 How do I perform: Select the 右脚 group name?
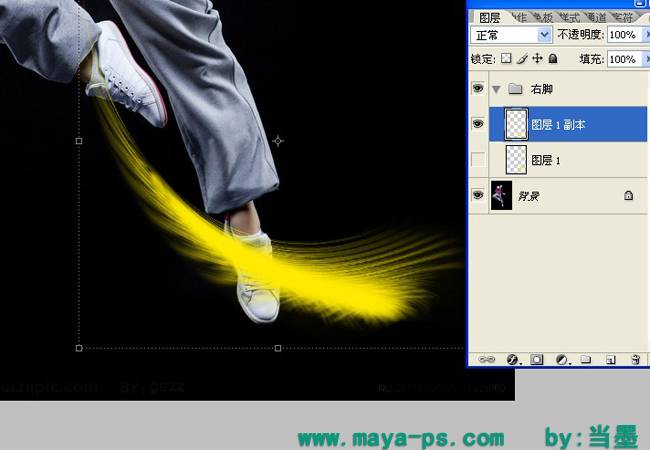(x=542, y=89)
